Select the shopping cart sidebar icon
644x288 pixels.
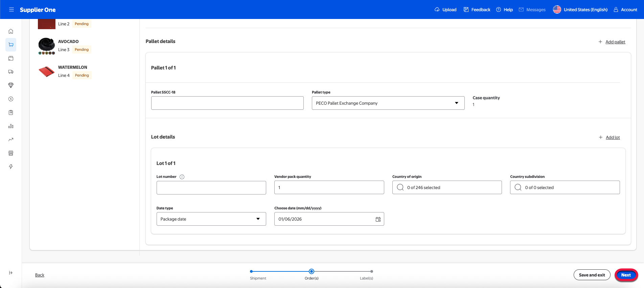[11, 45]
